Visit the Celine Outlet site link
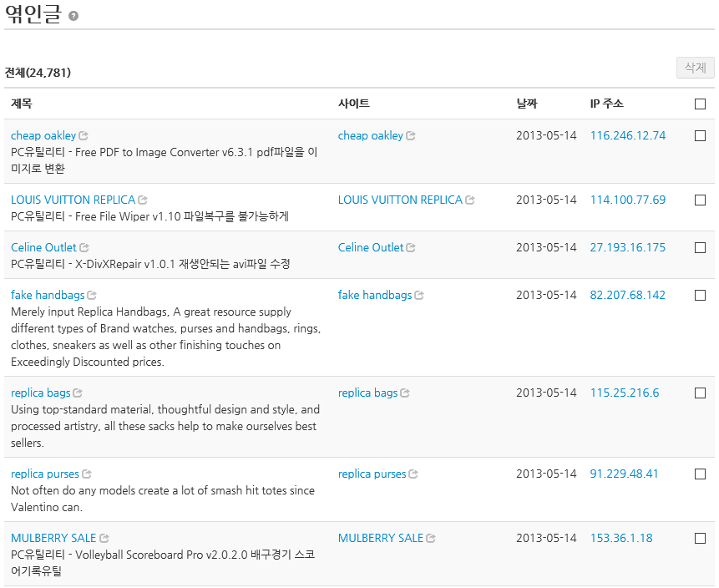Image resolution: width=719 pixels, height=588 pixels. coord(371,248)
